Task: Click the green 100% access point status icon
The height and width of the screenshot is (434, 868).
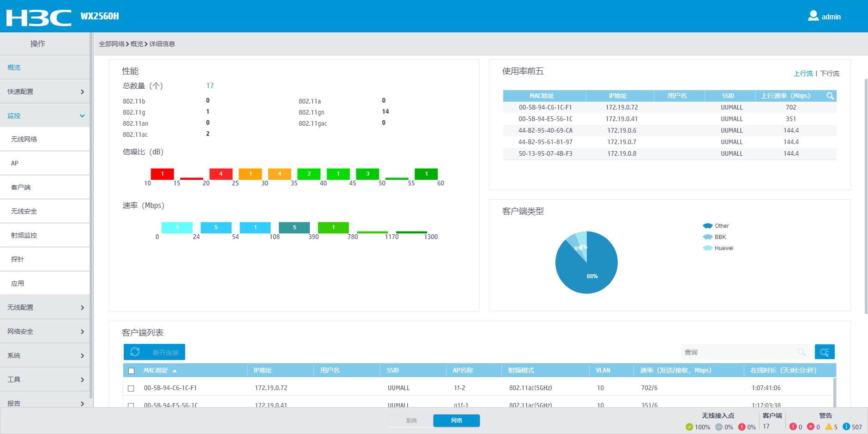Action: tap(689, 427)
